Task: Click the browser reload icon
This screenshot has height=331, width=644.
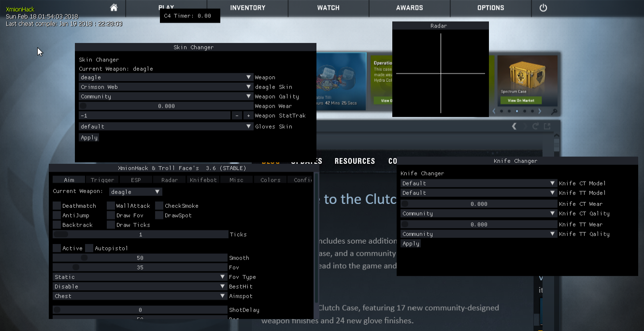Action: (x=535, y=126)
